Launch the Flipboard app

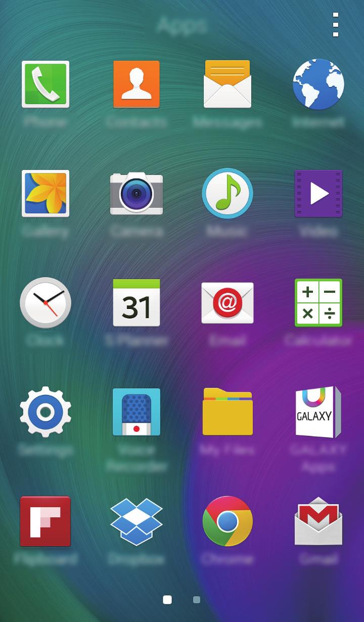pyautogui.click(x=45, y=521)
